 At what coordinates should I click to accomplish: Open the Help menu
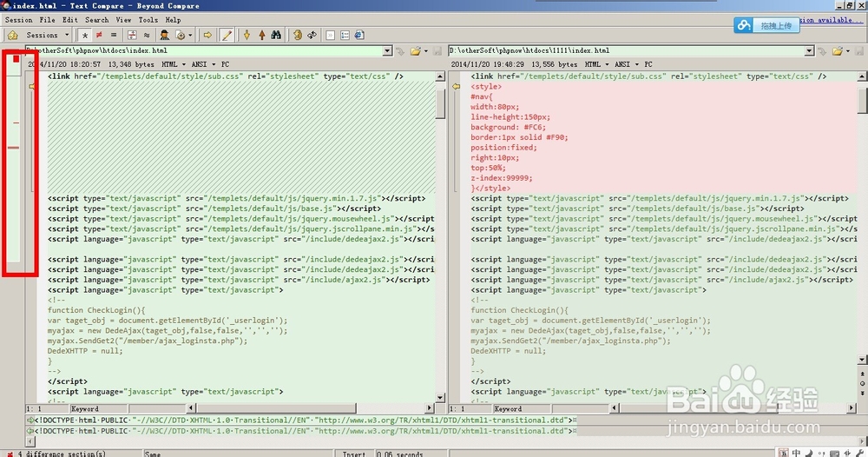pyautogui.click(x=174, y=20)
